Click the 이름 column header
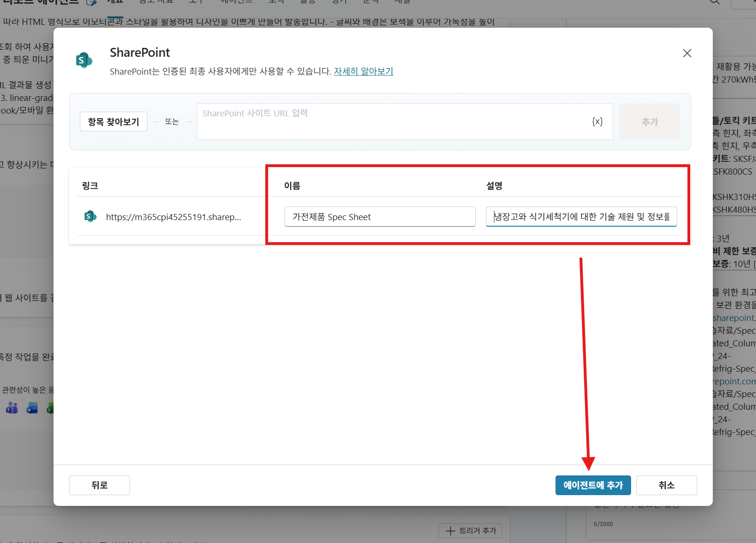756x543 pixels. tap(292, 186)
